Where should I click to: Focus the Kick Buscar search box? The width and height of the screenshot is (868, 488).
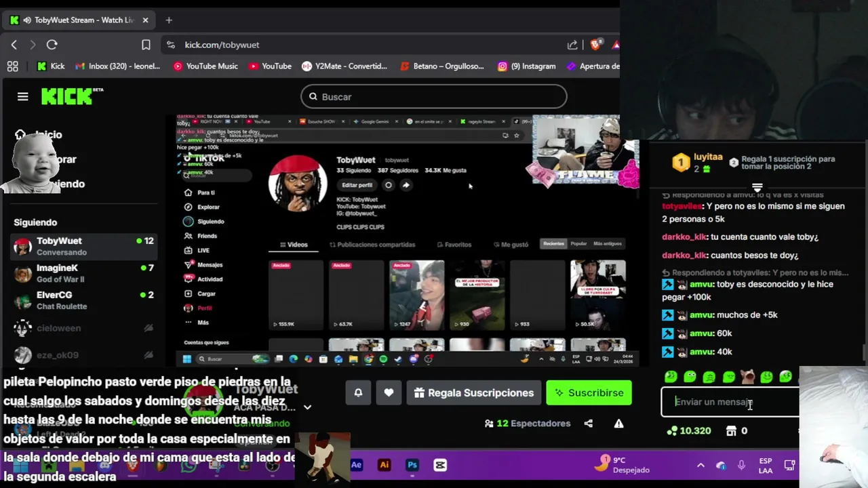[x=434, y=97]
